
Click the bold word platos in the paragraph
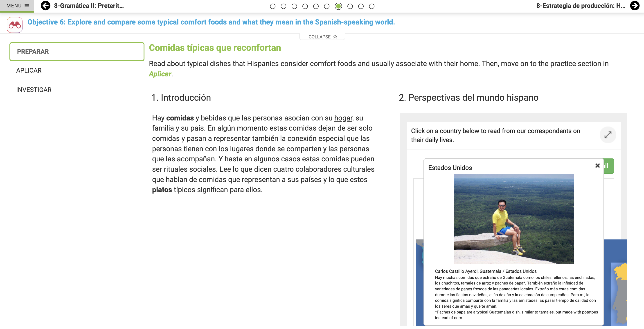[162, 189]
